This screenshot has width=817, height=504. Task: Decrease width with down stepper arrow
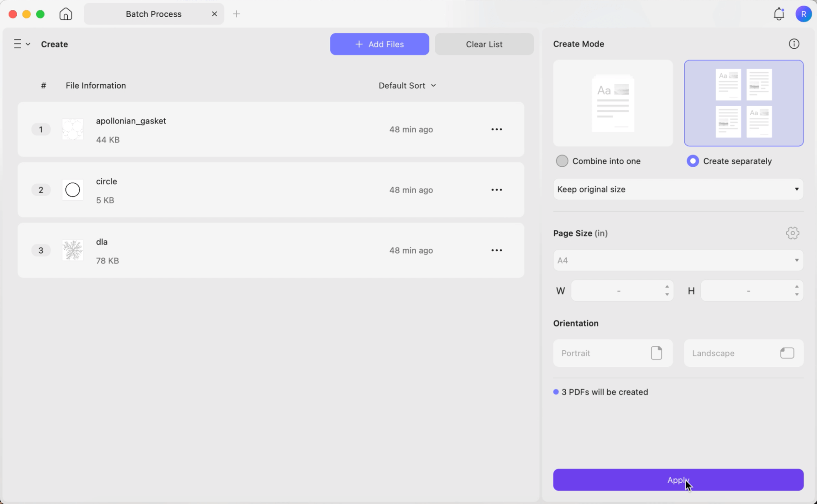pyautogui.click(x=667, y=295)
